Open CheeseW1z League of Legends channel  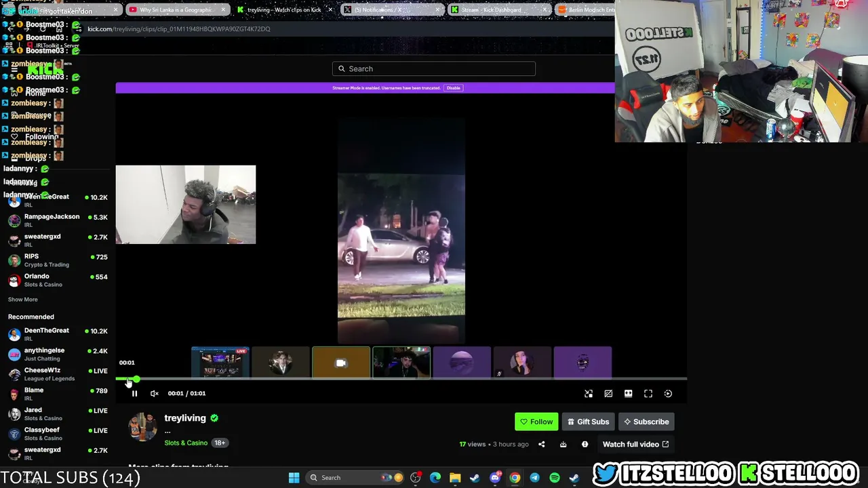point(58,374)
